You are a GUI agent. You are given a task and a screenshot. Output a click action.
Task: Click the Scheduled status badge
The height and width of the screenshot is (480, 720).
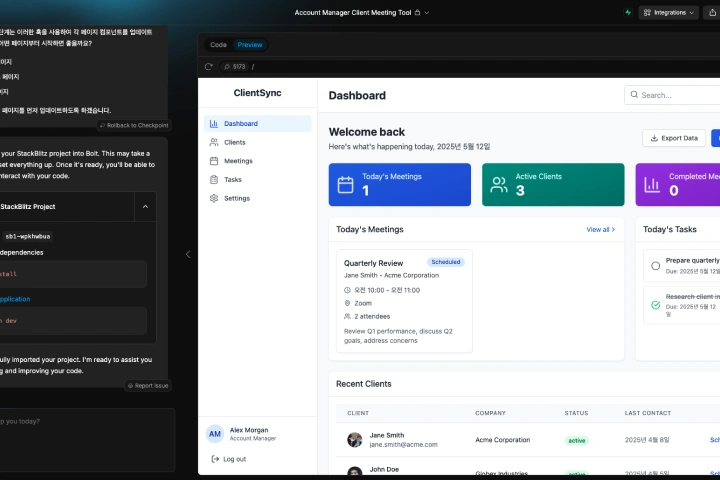[x=445, y=262]
